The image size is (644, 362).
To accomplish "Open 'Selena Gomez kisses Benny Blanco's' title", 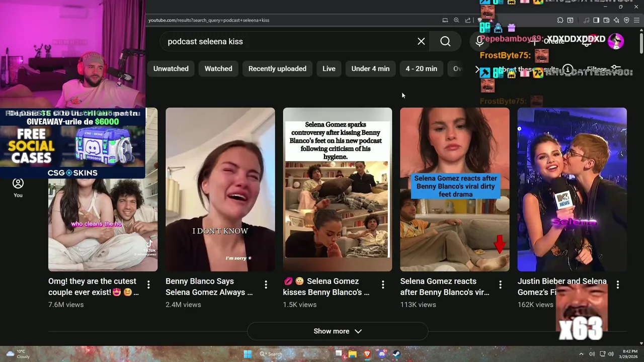I will [x=326, y=287].
